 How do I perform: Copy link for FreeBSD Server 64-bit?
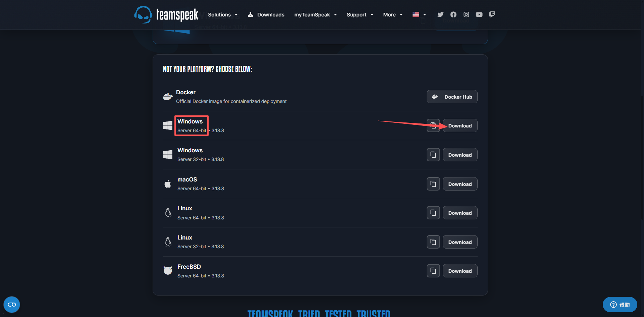(433, 271)
